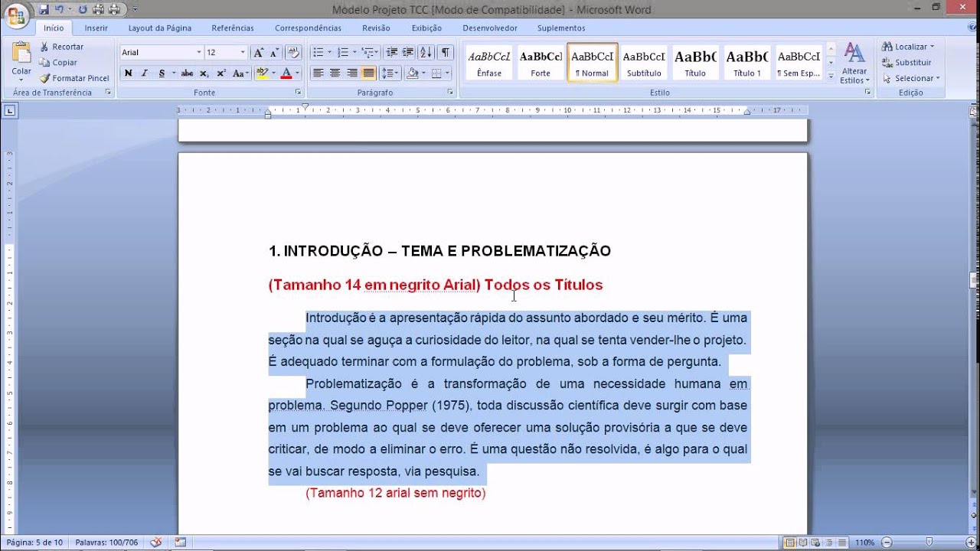Viewport: 980px width, 551px height.
Task: Open spelling check status icon
Action: point(156,543)
